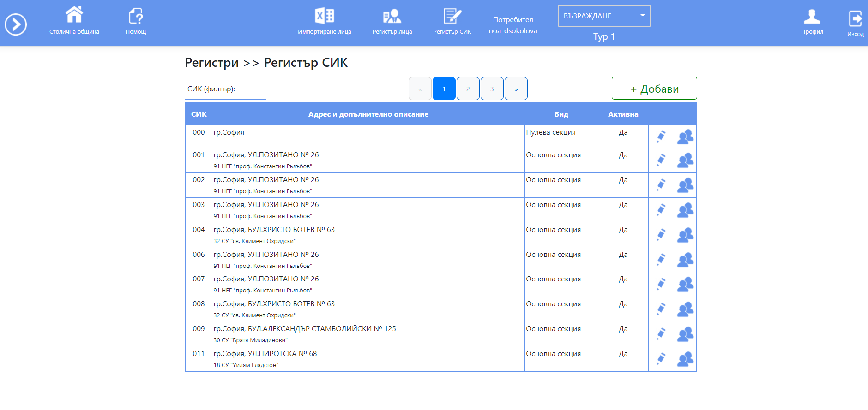Click the Нулева секция cell
This screenshot has width=868, height=410.
(x=561, y=137)
